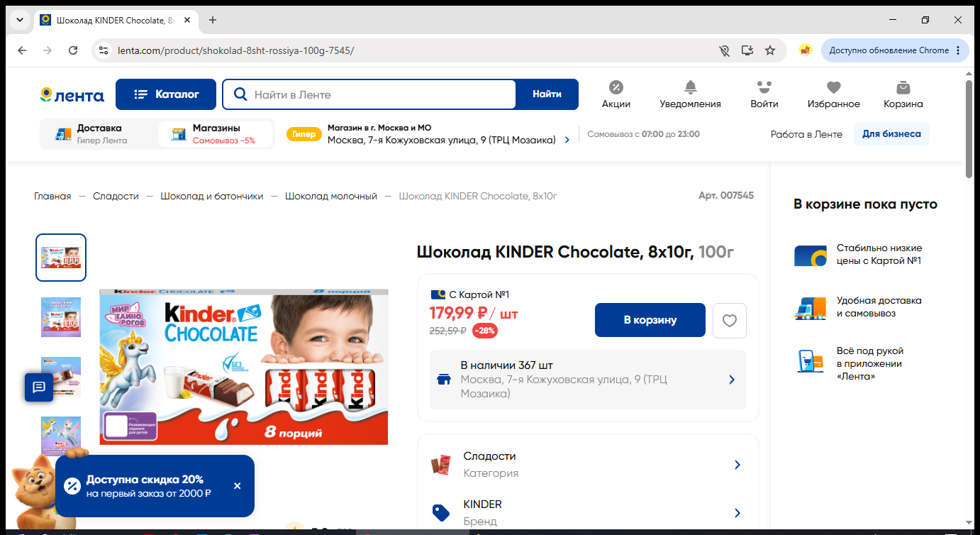Click Всё под рукой в приложении «Лента»
The image size is (980, 535).
point(850,363)
